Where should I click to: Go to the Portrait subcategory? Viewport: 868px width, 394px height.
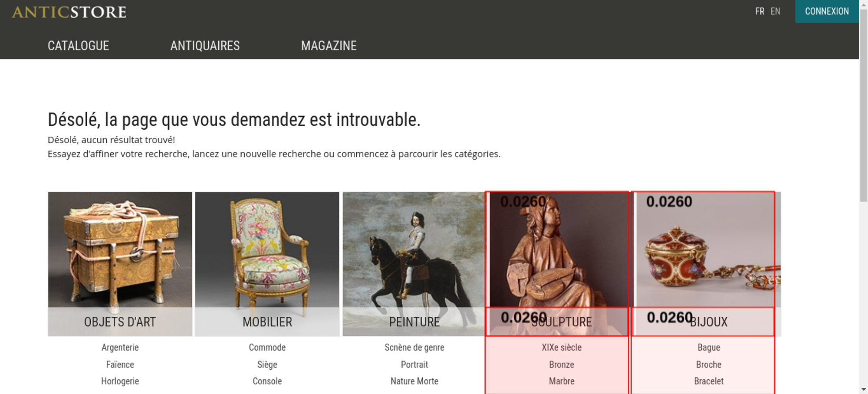coord(414,364)
